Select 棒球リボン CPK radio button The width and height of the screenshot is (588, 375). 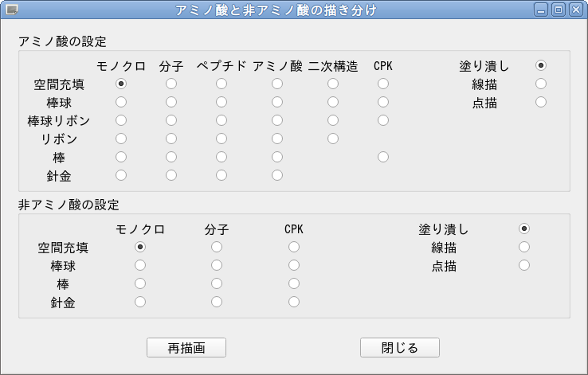[x=383, y=120]
